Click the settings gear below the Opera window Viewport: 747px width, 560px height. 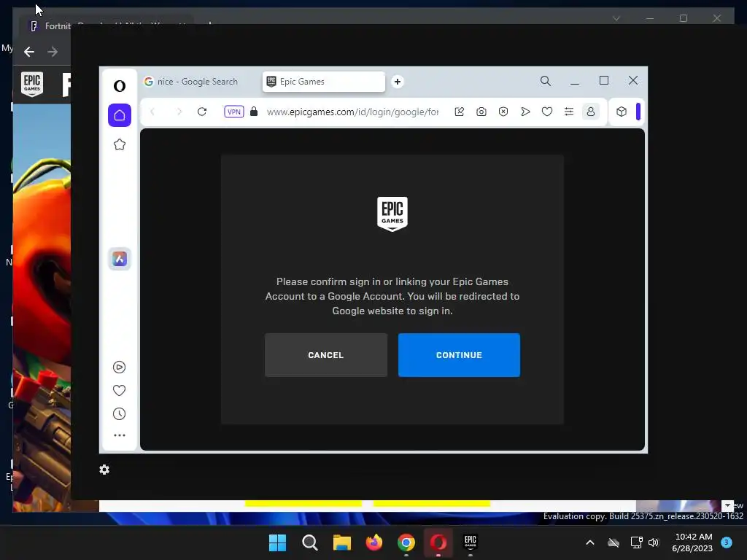[x=104, y=470]
